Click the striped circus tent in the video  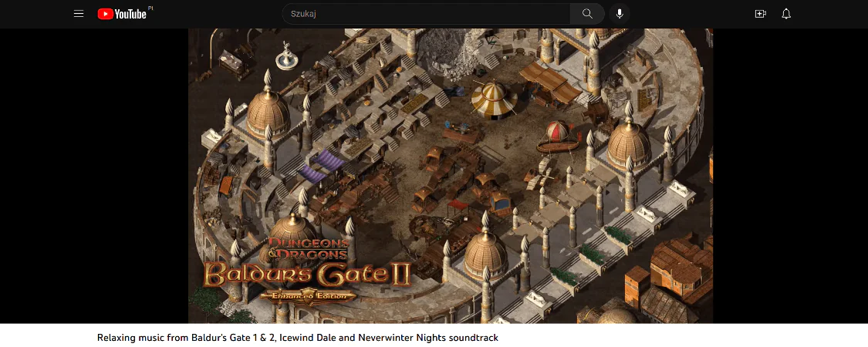(x=495, y=99)
